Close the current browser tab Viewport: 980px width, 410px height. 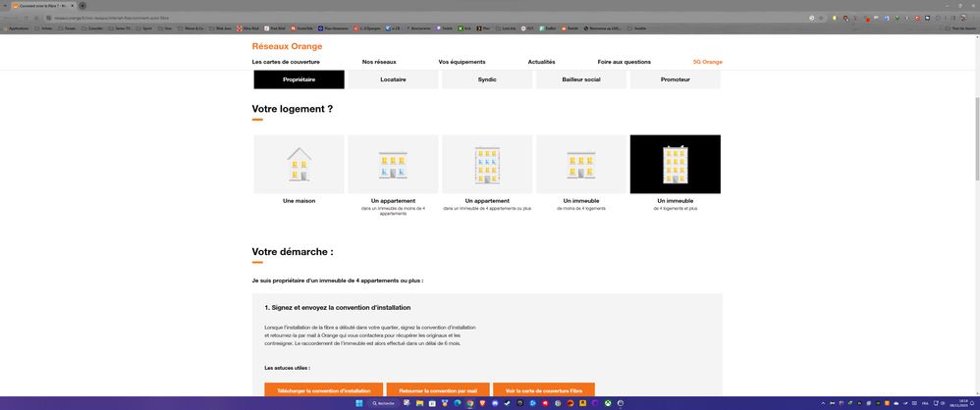(72, 6)
